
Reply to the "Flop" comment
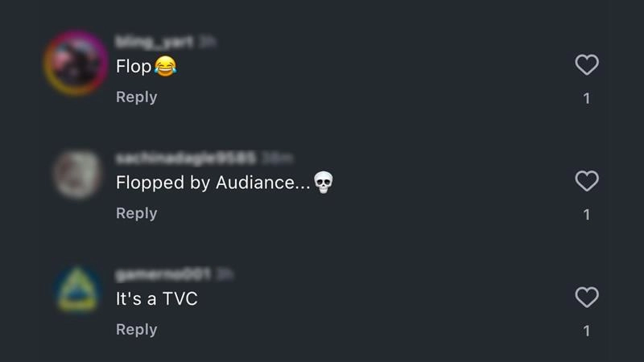tap(136, 97)
